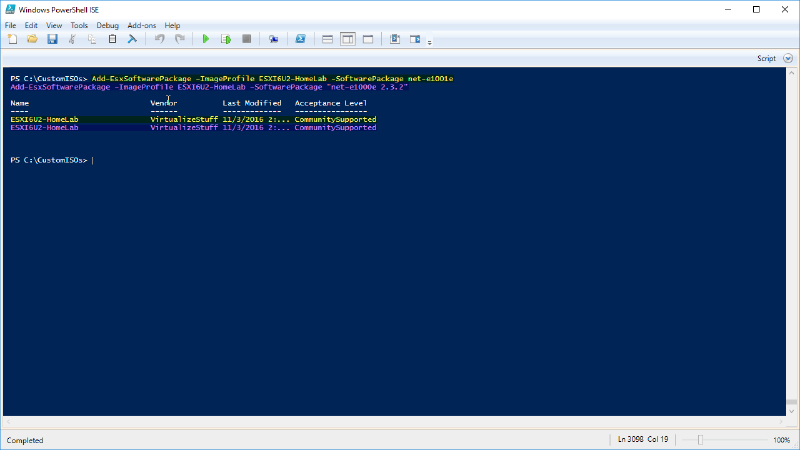Click yellow "CommunitySupported" acceptance level value
The image size is (800, 450).
click(335, 119)
